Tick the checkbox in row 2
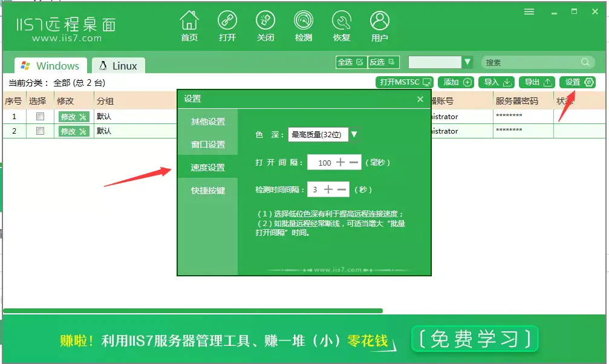 [40, 131]
